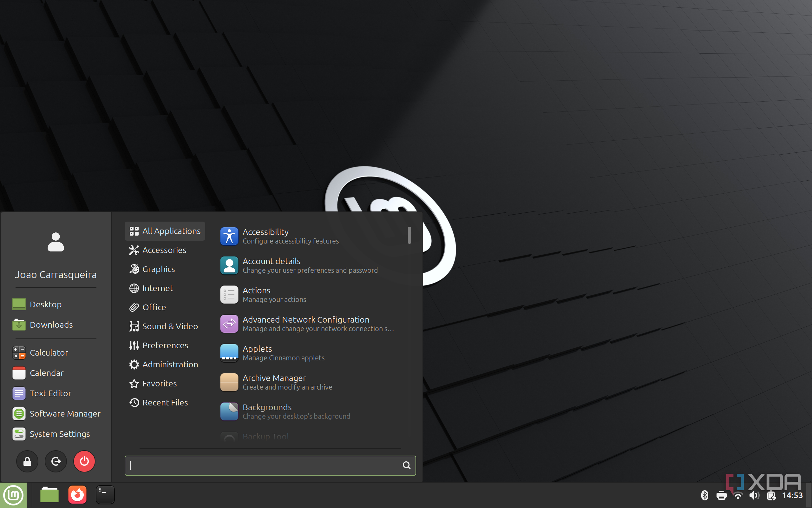Select the Administration category
This screenshot has width=812, height=508.
pos(165,364)
